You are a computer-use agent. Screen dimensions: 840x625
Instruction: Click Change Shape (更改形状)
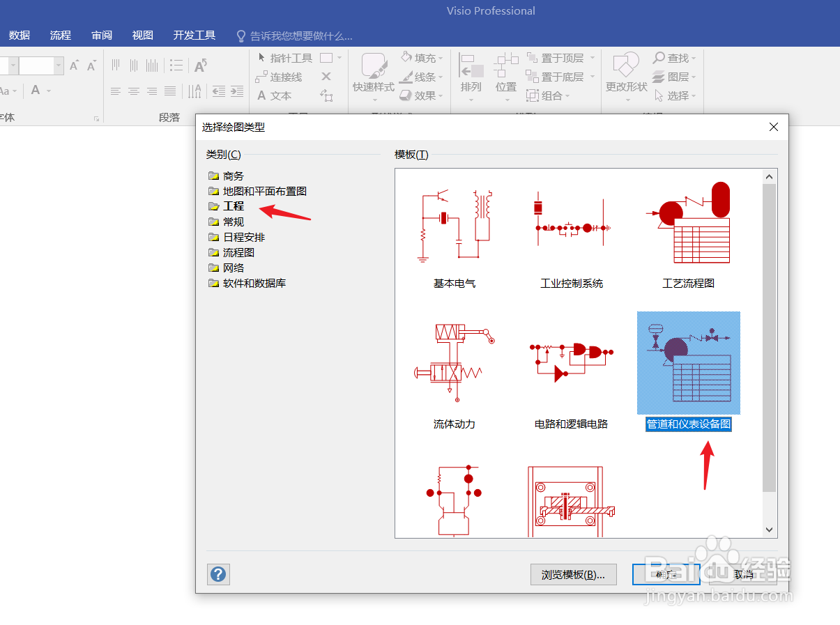click(627, 76)
